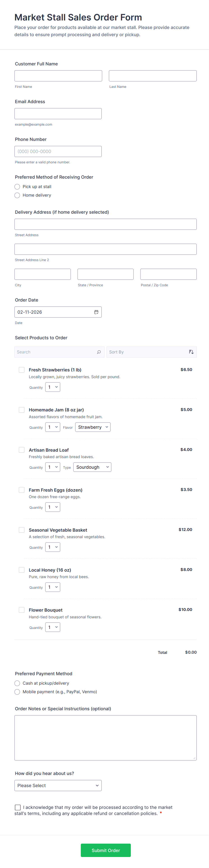Viewport: 209px width, 868px height.
Task: Choose Home delivery radio button
Action: click(18, 195)
